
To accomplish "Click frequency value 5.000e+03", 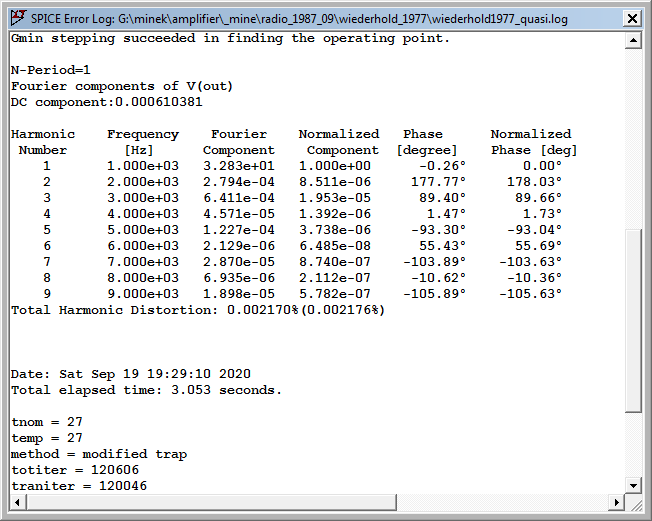I will (143, 230).
